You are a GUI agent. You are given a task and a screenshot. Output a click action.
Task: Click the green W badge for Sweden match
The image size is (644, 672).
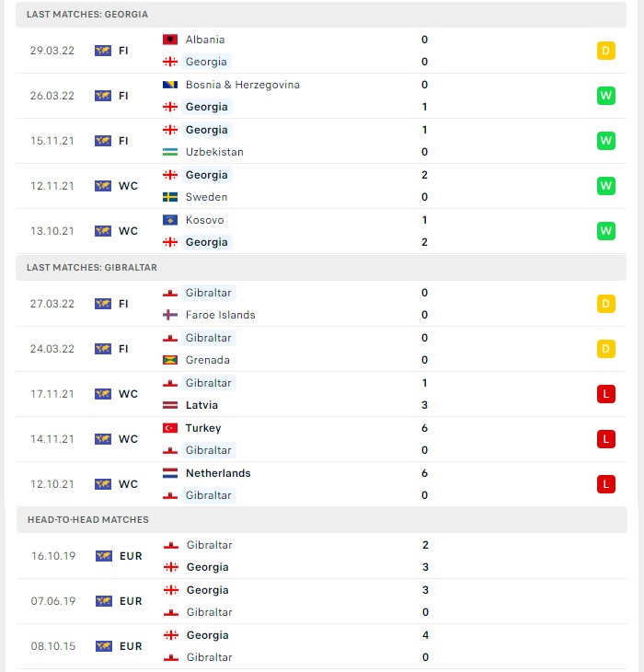coord(606,186)
